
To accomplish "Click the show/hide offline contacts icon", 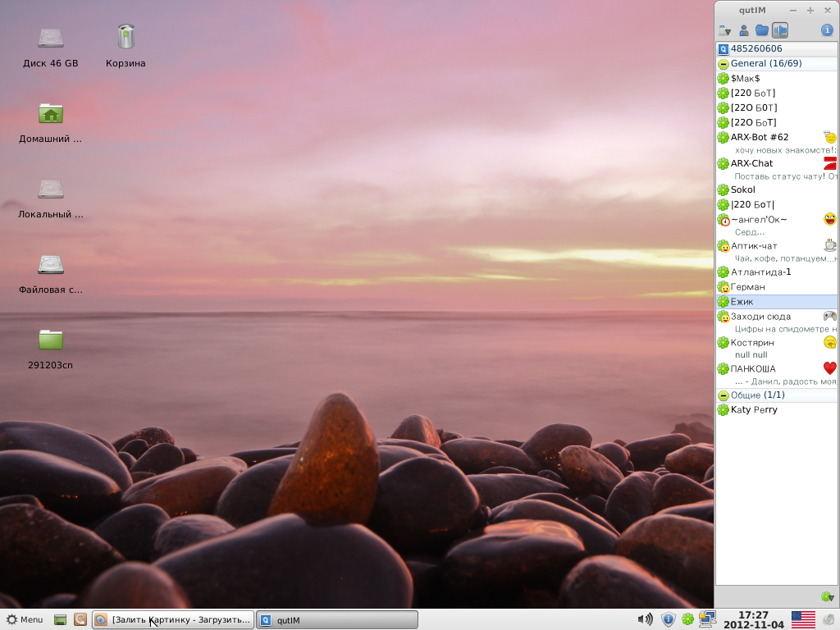I will 743,30.
